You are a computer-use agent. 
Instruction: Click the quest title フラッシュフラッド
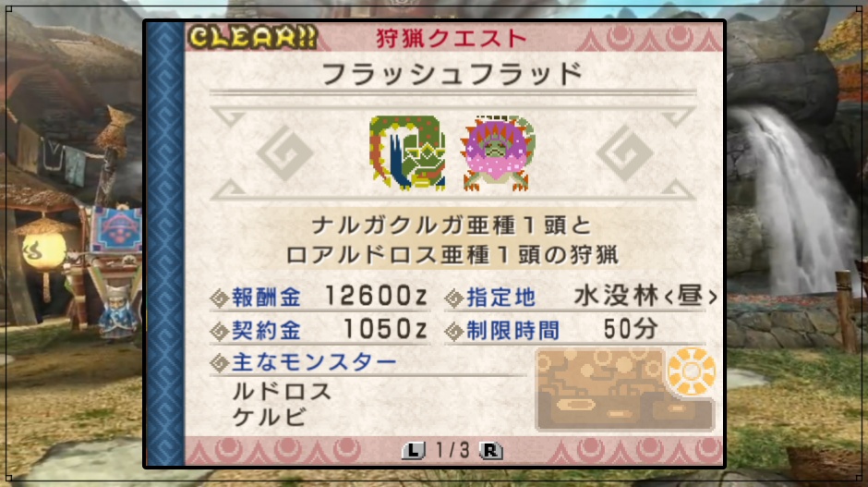(x=452, y=74)
